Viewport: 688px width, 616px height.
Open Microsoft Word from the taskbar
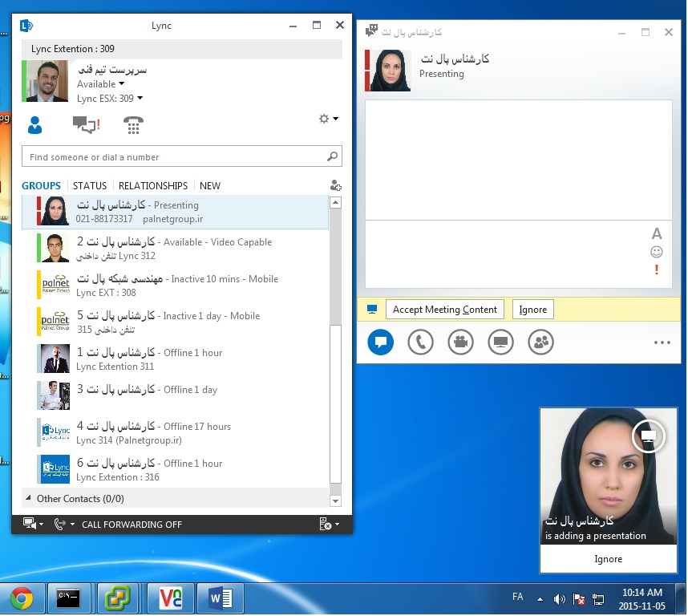pyautogui.click(x=221, y=598)
